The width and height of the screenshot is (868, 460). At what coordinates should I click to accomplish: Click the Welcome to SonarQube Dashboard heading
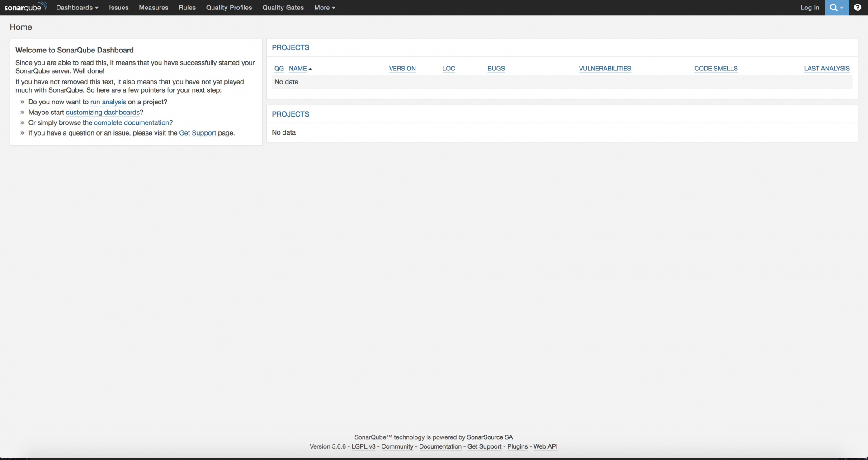click(75, 50)
